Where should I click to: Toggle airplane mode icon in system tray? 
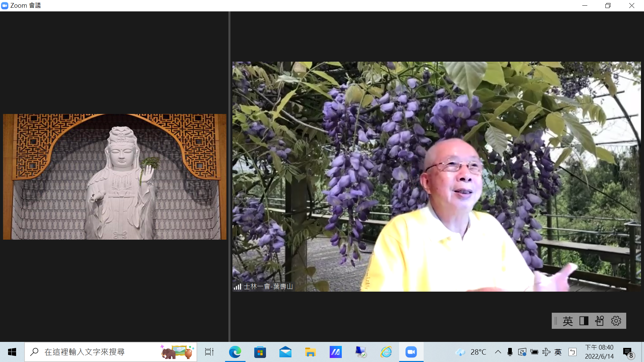coord(546,352)
